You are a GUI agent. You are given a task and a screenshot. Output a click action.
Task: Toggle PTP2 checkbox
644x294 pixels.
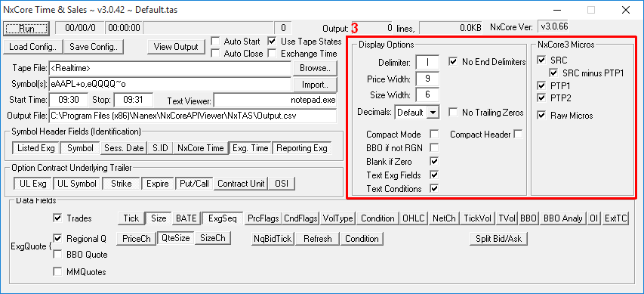click(x=541, y=97)
